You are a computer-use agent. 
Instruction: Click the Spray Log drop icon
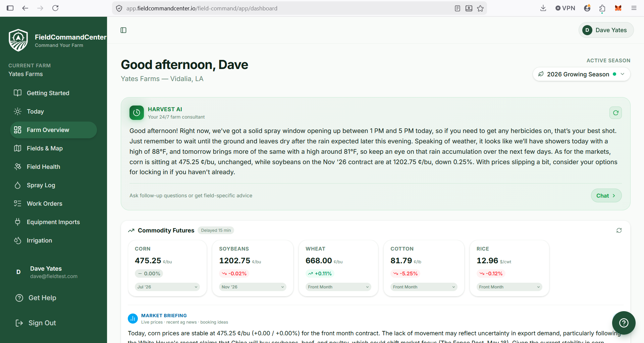[x=17, y=185]
